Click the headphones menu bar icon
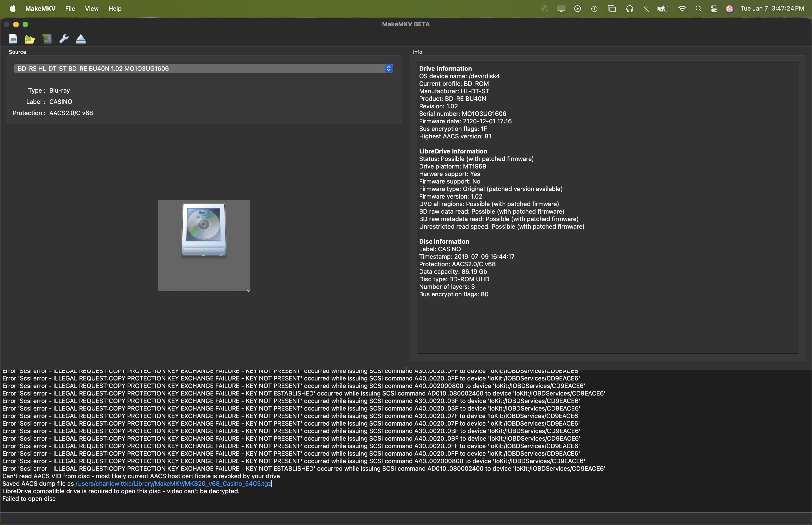The image size is (812, 525). pos(630,9)
